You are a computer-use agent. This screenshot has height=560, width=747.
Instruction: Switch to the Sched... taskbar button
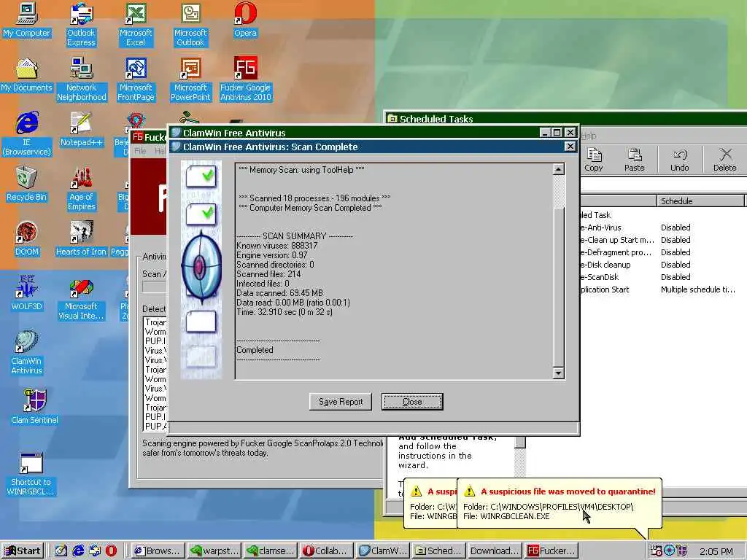[x=438, y=551]
